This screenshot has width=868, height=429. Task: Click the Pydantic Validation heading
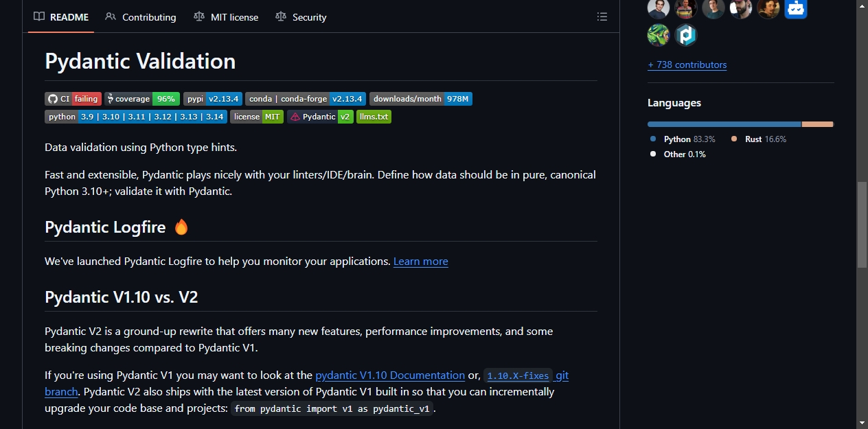(140, 61)
